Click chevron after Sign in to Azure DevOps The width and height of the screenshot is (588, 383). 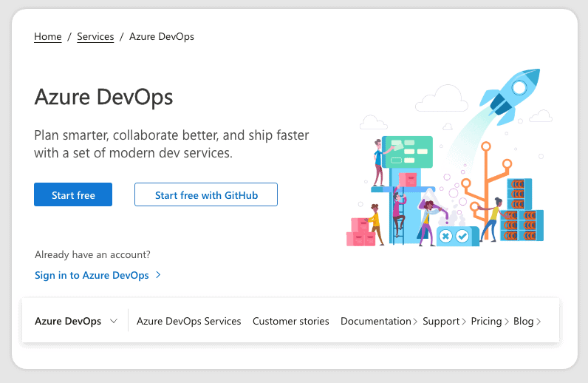[158, 275]
